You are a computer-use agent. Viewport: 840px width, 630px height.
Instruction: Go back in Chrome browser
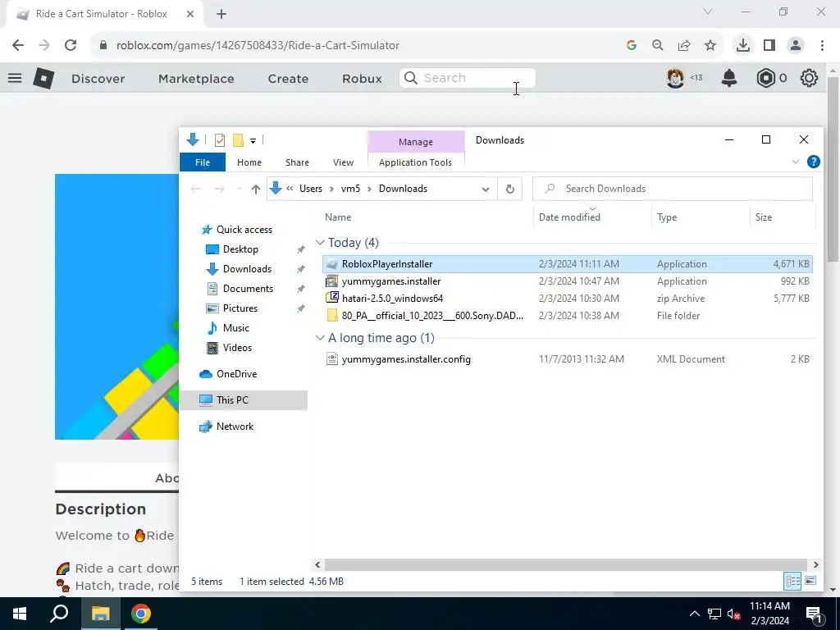(x=18, y=45)
